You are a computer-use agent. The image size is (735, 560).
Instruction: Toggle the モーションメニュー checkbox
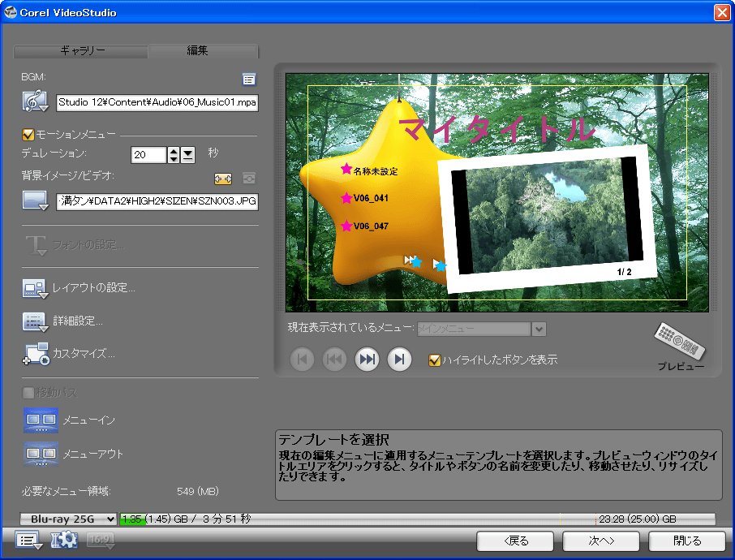tap(28, 135)
